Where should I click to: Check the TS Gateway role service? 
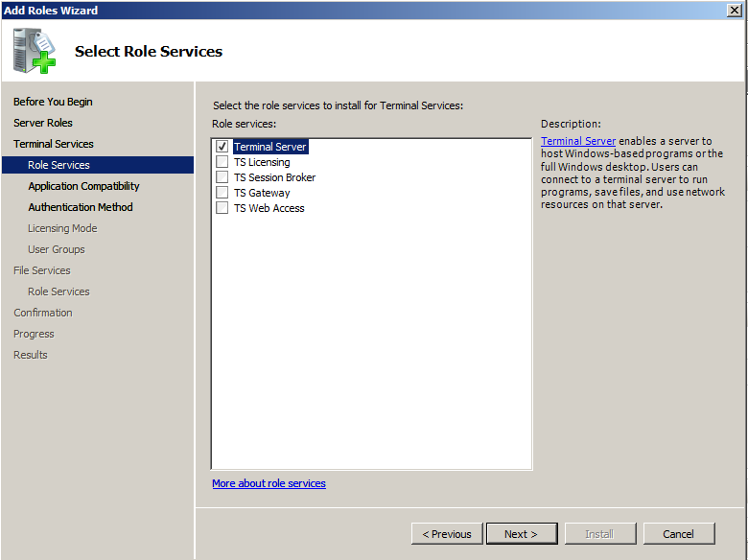click(x=222, y=192)
